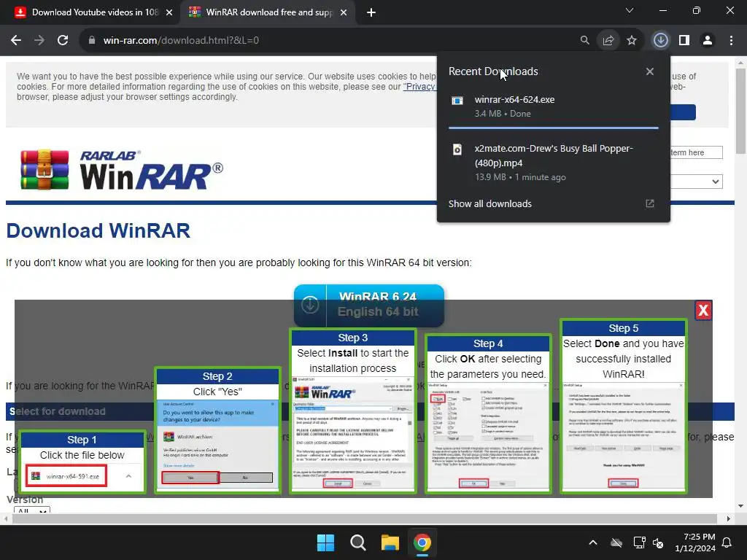Screen dimensions: 747x560
Task: Click the network display tray icon
Action: (x=639, y=542)
